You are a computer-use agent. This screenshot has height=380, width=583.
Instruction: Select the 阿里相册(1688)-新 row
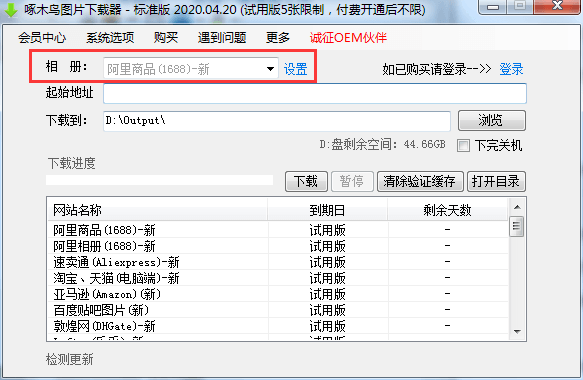click(x=278, y=246)
